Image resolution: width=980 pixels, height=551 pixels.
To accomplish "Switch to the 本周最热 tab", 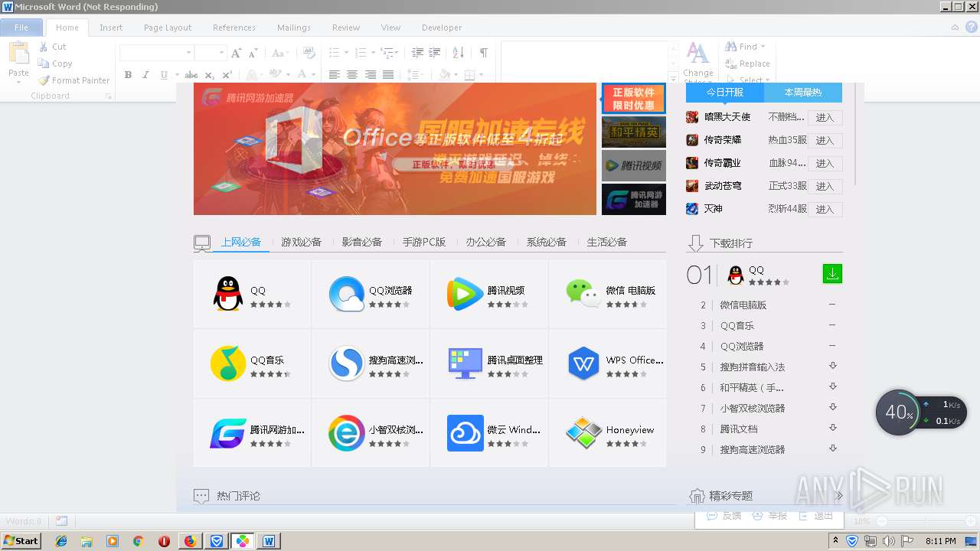I will tap(803, 92).
